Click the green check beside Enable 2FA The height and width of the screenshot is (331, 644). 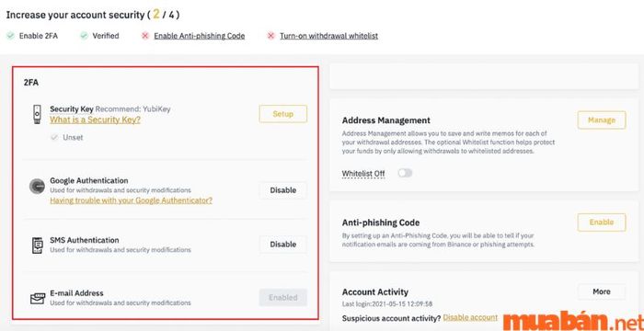[10, 36]
